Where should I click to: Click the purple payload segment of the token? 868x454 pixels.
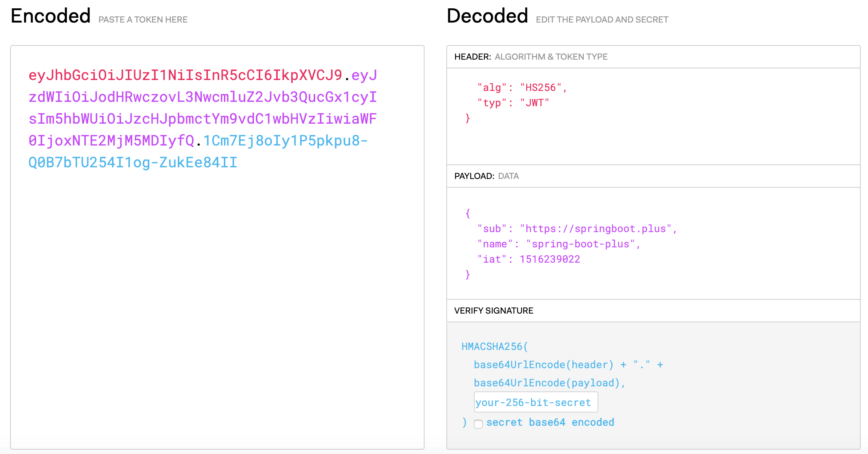(202, 119)
